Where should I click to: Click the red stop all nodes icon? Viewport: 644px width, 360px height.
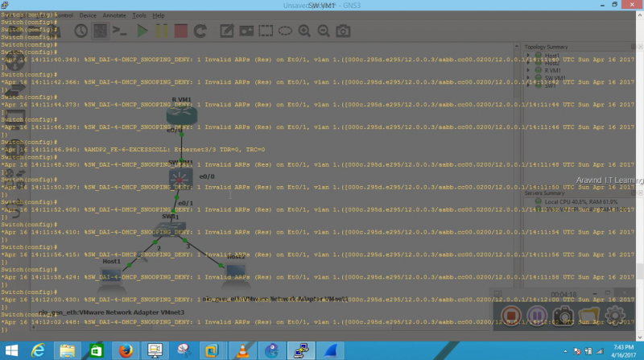(x=181, y=31)
